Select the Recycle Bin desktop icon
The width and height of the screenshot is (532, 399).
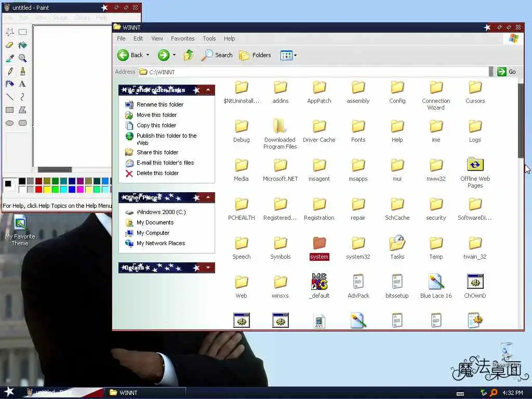click(507, 354)
